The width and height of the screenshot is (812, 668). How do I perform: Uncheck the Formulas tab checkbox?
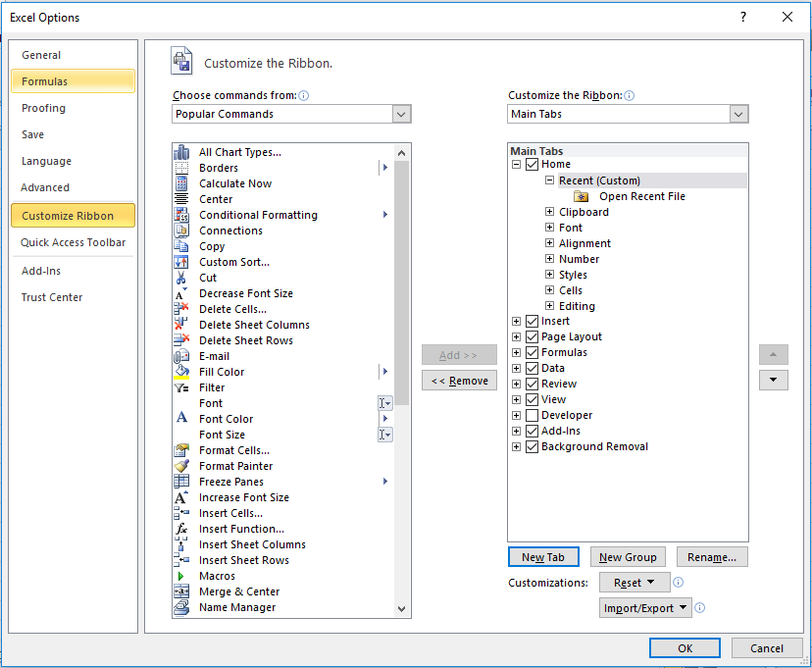tap(532, 353)
